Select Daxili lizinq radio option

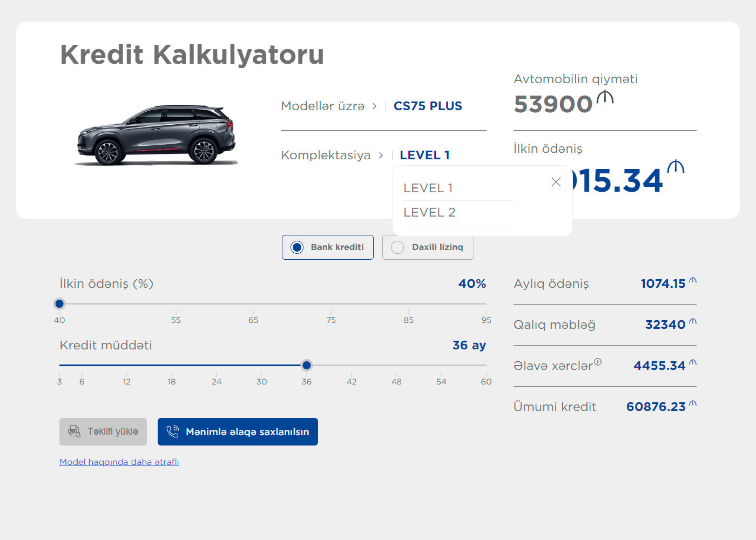[x=397, y=247]
